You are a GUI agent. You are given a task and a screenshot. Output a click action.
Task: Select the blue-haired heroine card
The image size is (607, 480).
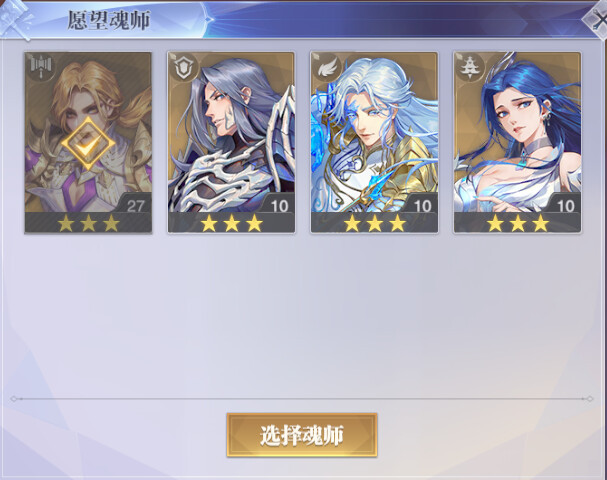(x=518, y=142)
